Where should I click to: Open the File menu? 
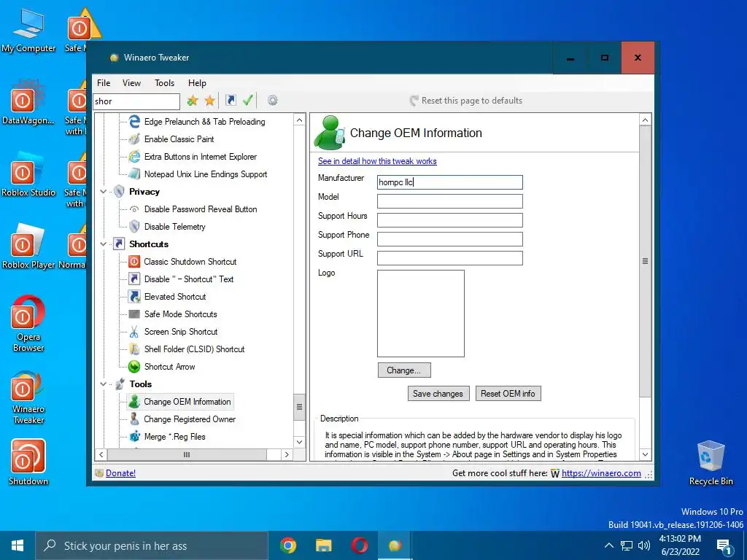(104, 83)
